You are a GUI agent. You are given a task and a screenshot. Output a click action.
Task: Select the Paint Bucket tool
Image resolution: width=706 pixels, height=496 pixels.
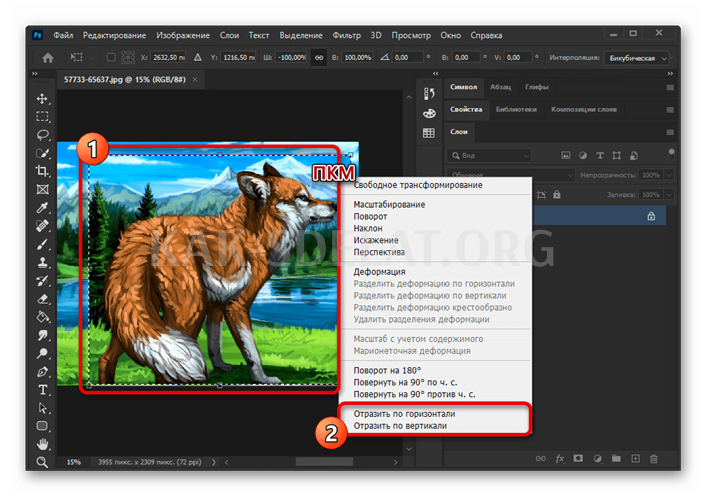(x=42, y=317)
